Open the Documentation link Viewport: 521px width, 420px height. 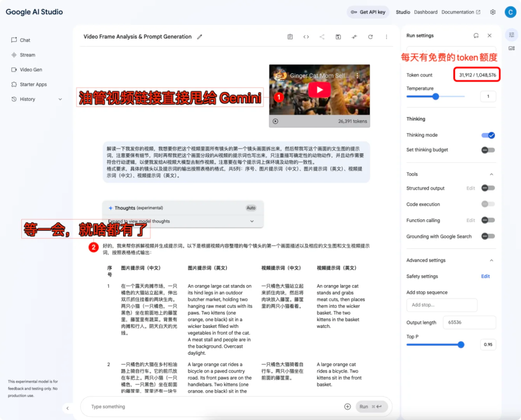(460, 12)
